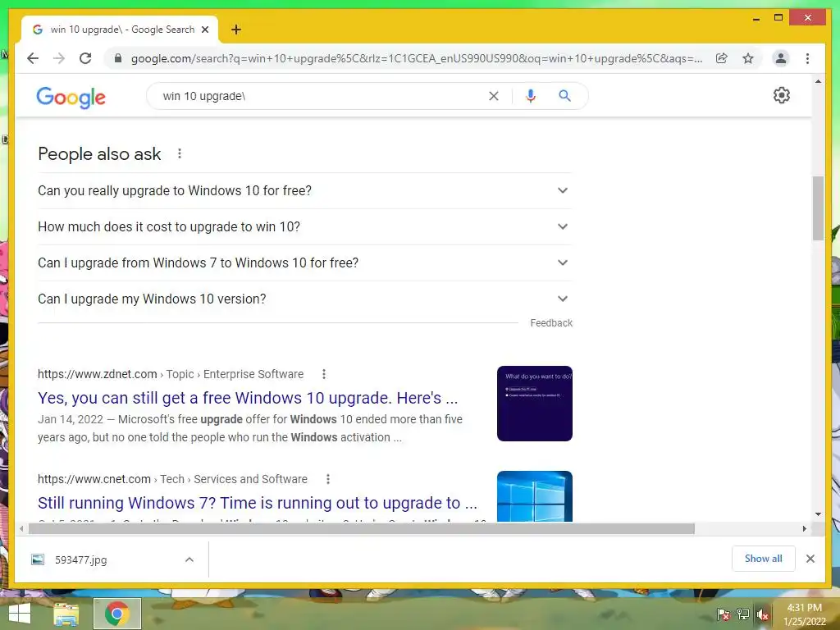Open the zdnet result thumbnail image

(535, 404)
